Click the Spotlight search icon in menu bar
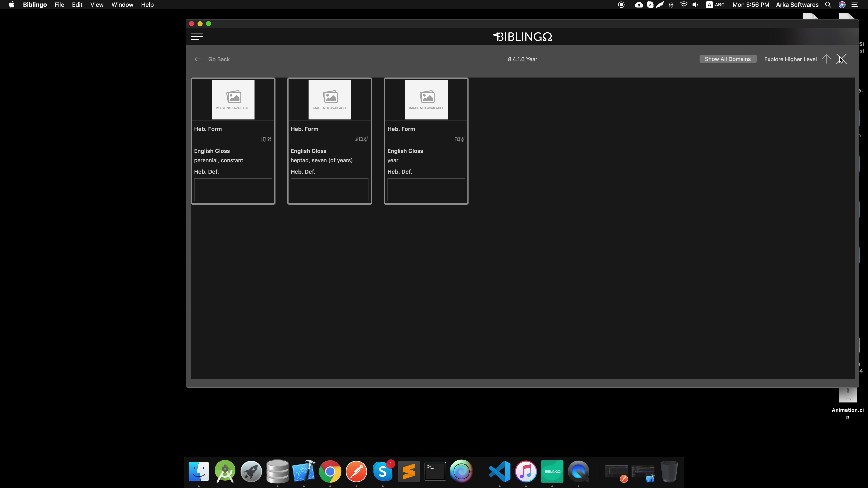This screenshot has height=488, width=868. coord(828,5)
